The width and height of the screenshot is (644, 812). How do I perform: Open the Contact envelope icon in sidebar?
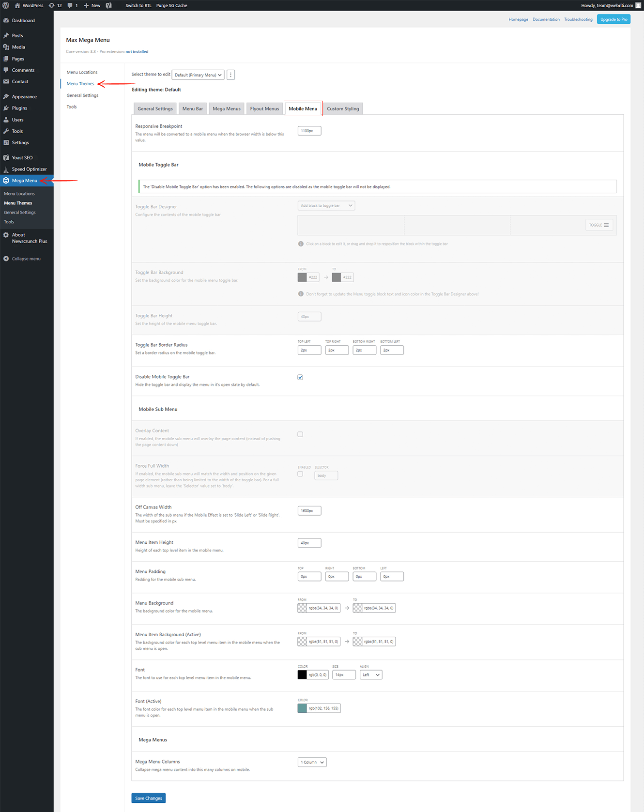6,81
